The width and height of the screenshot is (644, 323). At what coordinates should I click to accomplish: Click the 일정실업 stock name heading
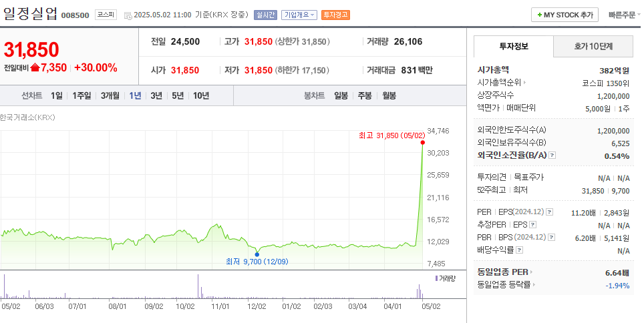(31, 13)
